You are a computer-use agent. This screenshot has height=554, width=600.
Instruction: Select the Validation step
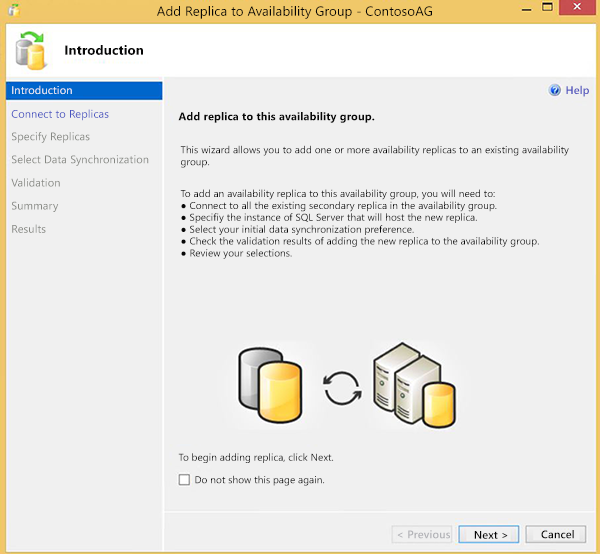(x=36, y=183)
